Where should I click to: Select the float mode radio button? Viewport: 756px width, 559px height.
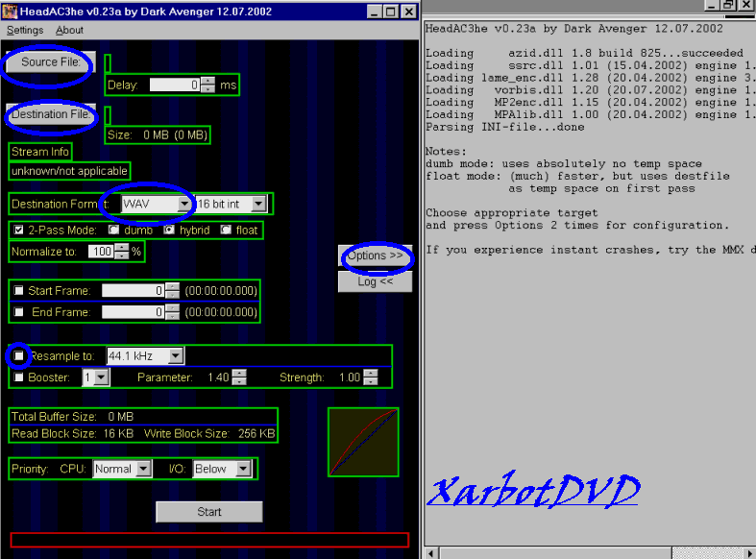tap(226, 230)
